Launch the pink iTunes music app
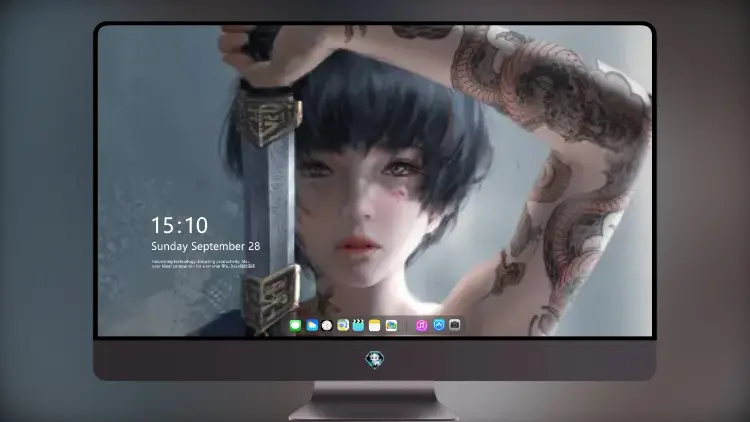The width and height of the screenshot is (750, 422). click(x=422, y=326)
